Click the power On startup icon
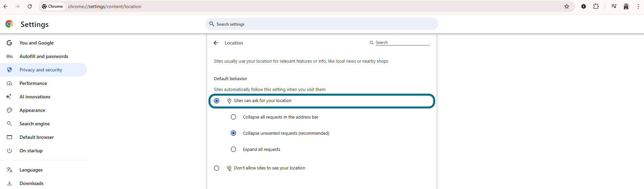The height and width of the screenshot is (189, 644). (x=9, y=151)
